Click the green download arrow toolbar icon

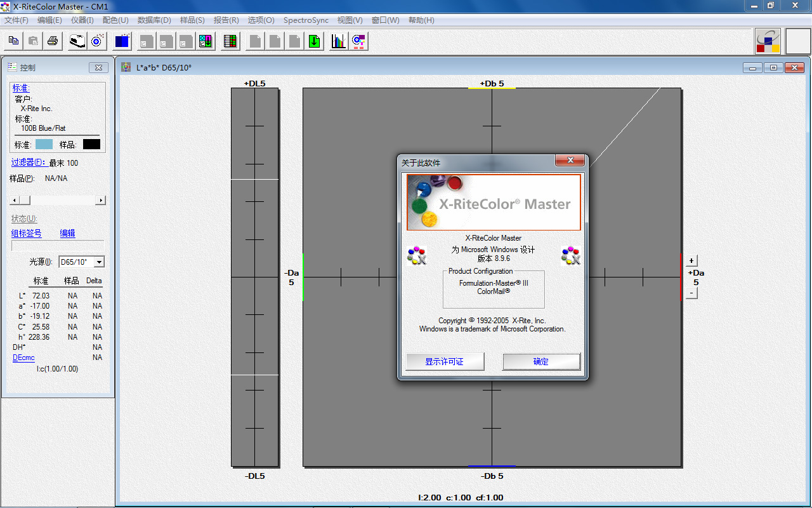tap(314, 41)
